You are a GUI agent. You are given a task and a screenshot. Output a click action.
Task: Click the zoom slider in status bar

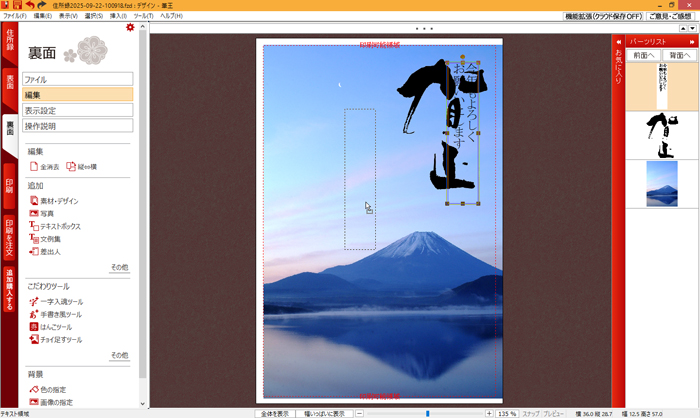pos(428,413)
